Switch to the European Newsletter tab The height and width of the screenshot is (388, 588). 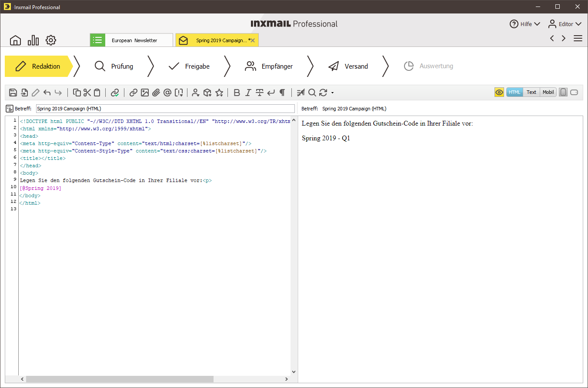pos(131,40)
